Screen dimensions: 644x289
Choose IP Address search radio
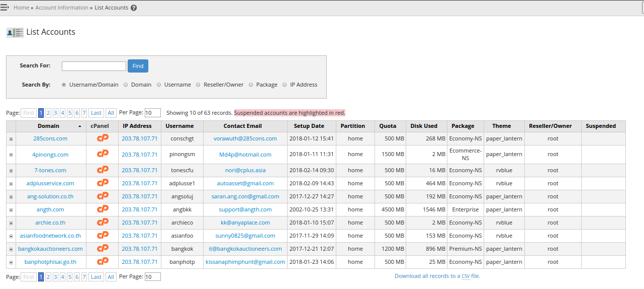tap(285, 85)
